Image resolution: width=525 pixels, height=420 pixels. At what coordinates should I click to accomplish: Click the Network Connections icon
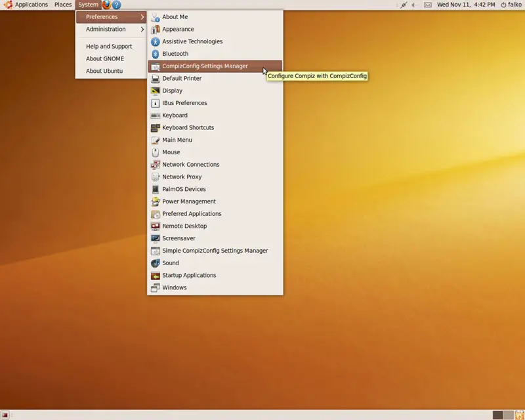tap(155, 165)
